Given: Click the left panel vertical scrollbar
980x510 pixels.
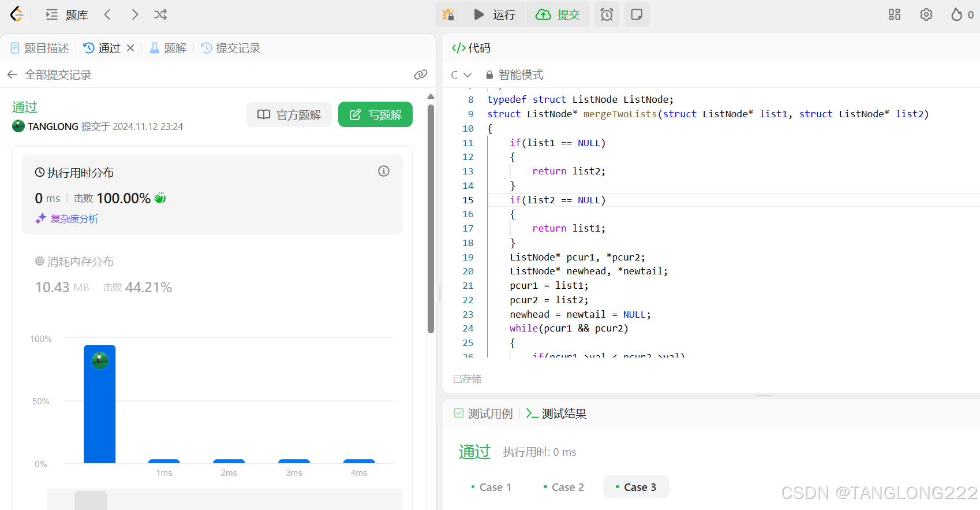Looking at the screenshot, I should (431, 219).
